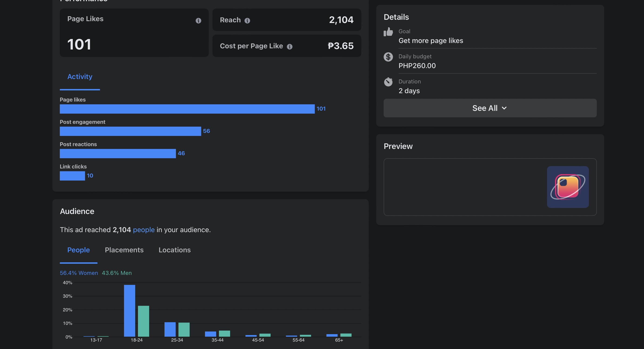Click the 40% y-axis label

pos(67,283)
